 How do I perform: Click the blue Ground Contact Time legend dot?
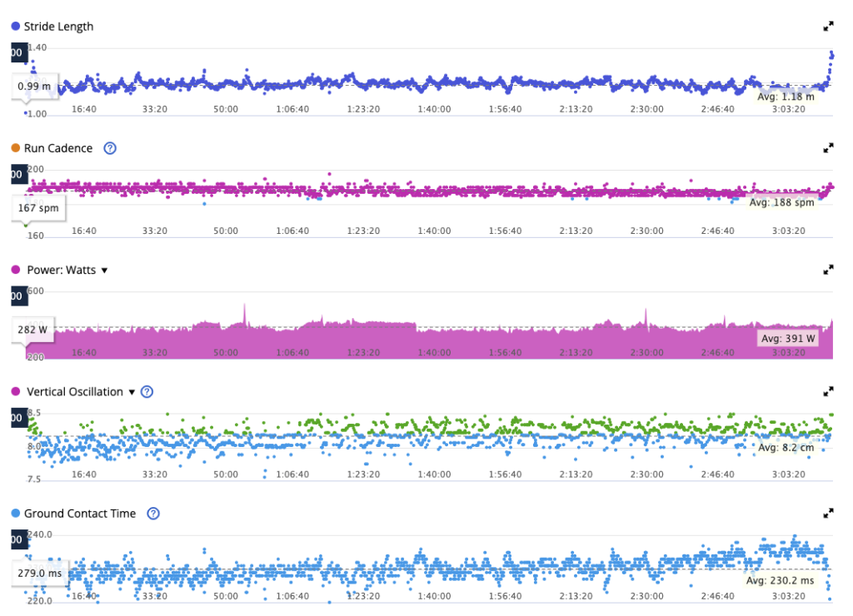click(x=16, y=514)
